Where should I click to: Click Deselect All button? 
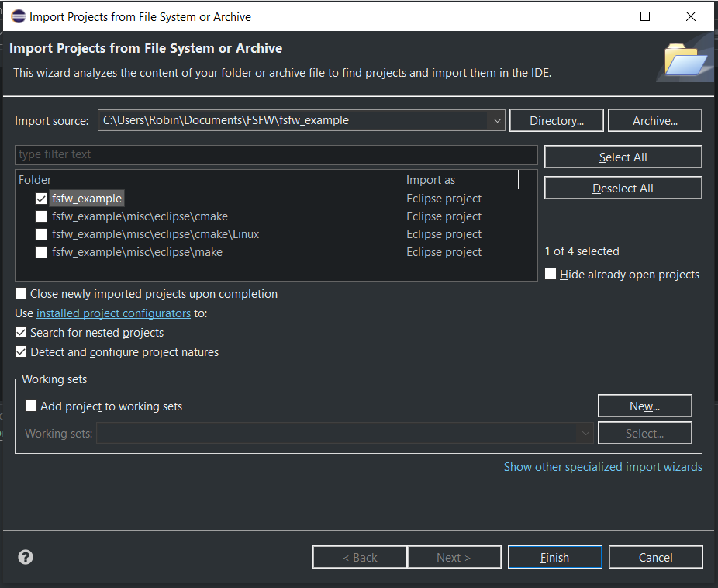623,189
